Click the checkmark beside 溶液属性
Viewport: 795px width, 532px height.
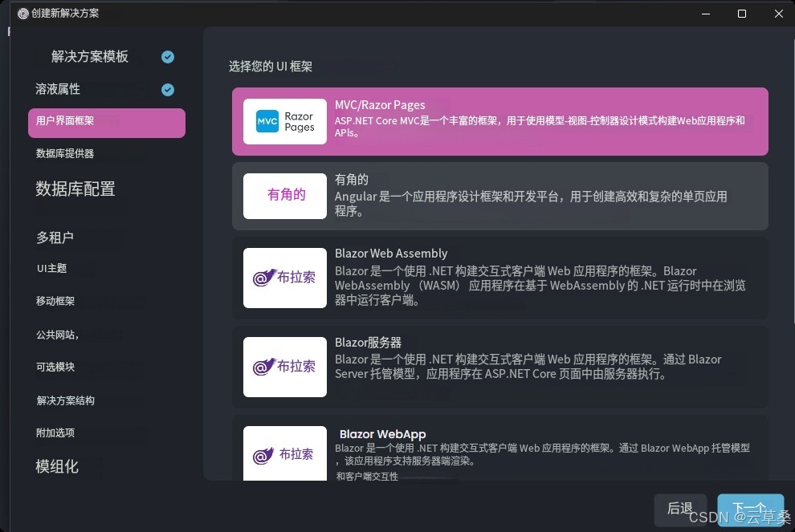(168, 90)
